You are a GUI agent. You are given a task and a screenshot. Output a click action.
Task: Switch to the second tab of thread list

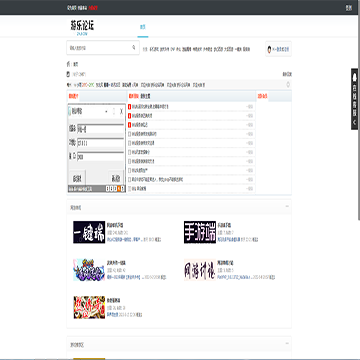(145, 96)
